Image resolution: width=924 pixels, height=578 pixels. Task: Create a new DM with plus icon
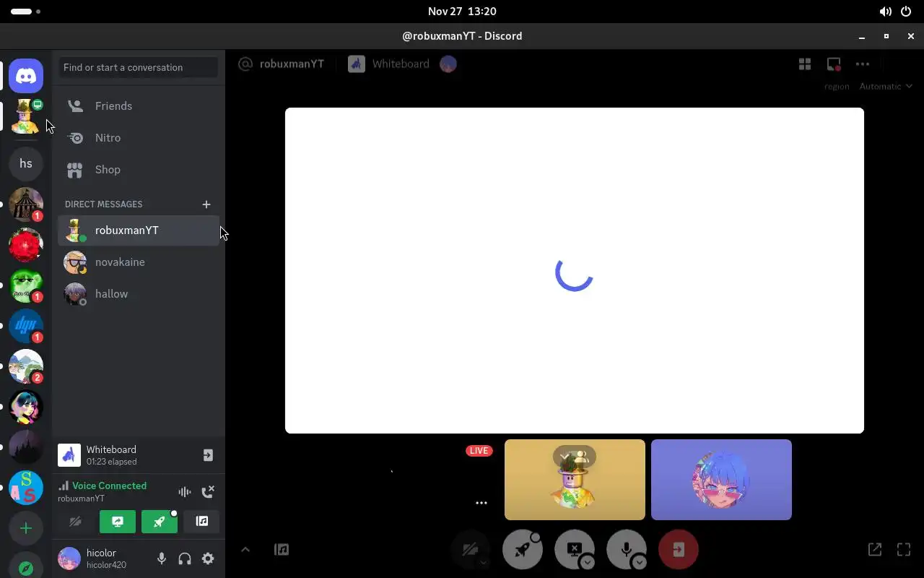[x=206, y=204]
